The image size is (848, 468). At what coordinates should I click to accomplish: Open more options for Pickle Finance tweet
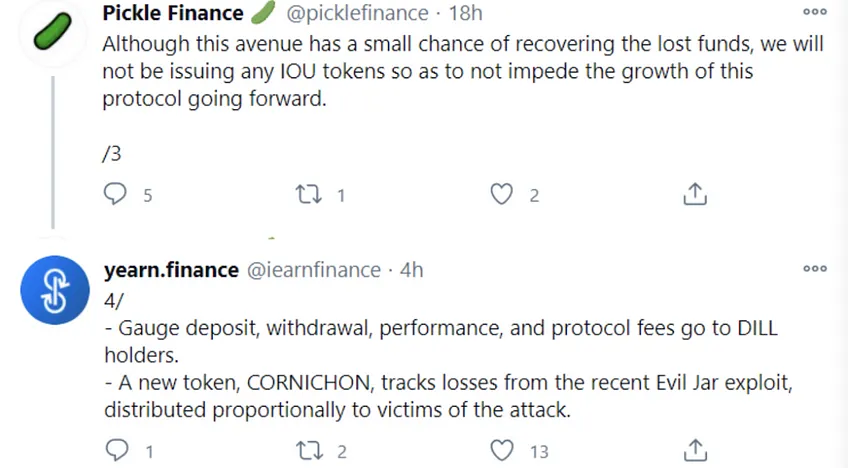(815, 12)
